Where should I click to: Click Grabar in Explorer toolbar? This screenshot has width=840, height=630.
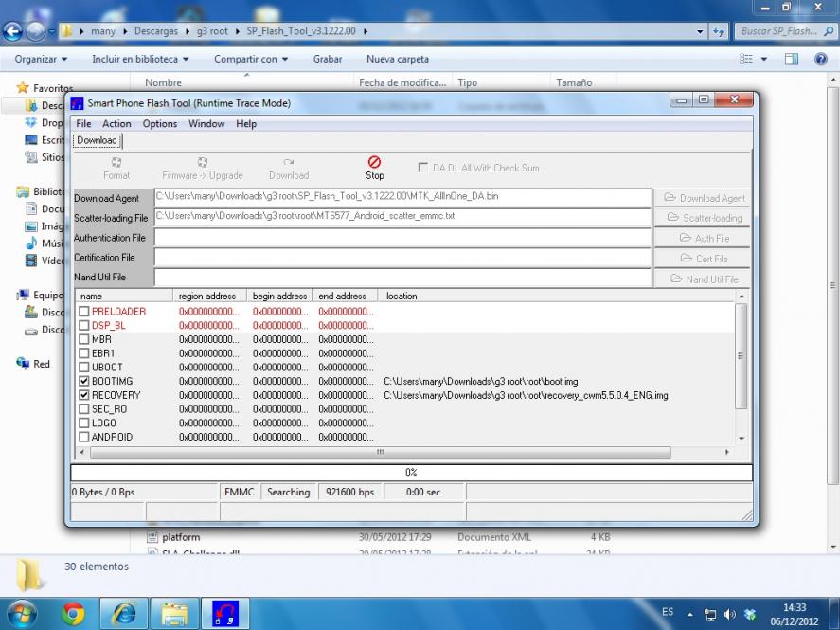pyautogui.click(x=328, y=59)
